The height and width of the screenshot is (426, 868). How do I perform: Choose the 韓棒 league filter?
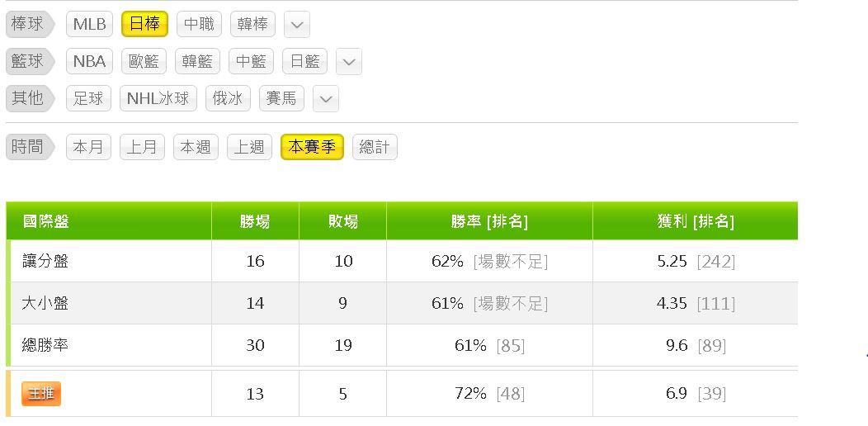pyautogui.click(x=252, y=24)
